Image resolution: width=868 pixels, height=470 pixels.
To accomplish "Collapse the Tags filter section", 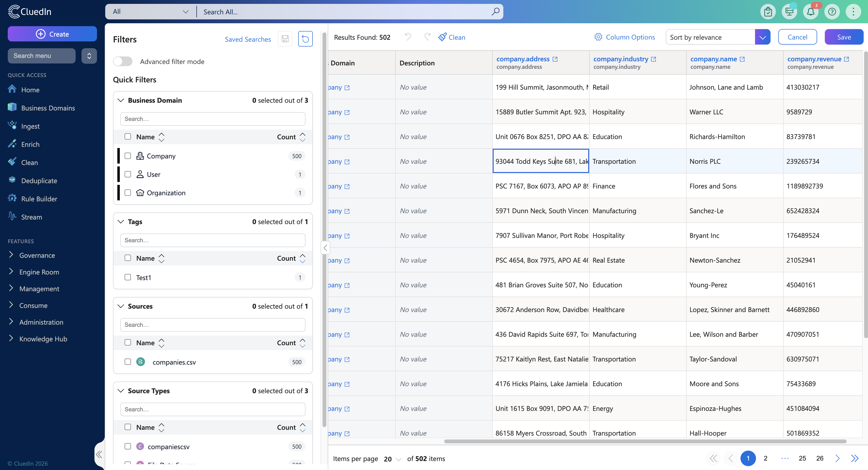I will (x=121, y=221).
